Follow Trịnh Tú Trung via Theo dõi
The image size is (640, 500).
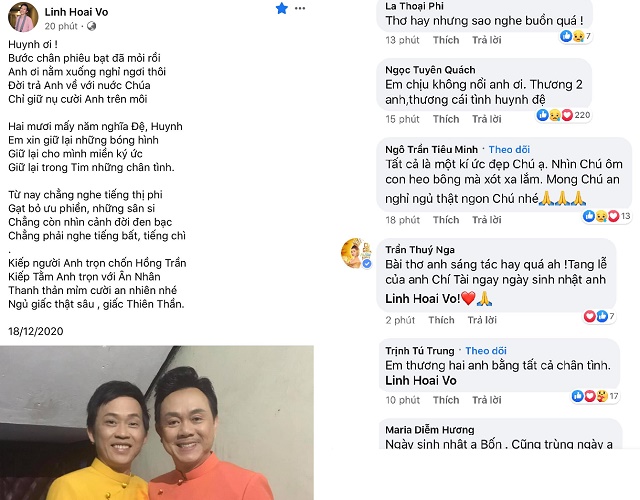[486, 351]
